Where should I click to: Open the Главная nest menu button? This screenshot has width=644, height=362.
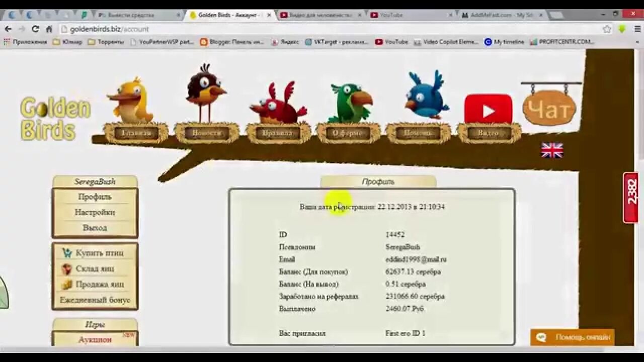[136, 133]
